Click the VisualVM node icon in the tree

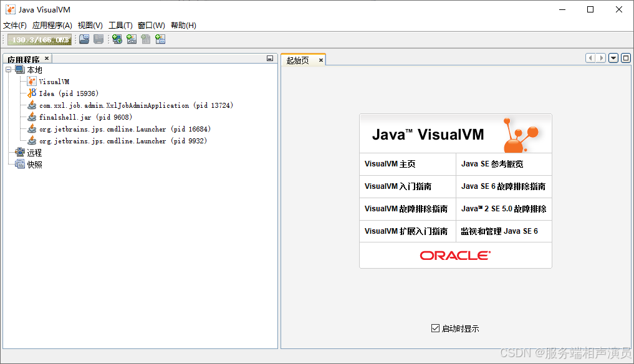32,81
